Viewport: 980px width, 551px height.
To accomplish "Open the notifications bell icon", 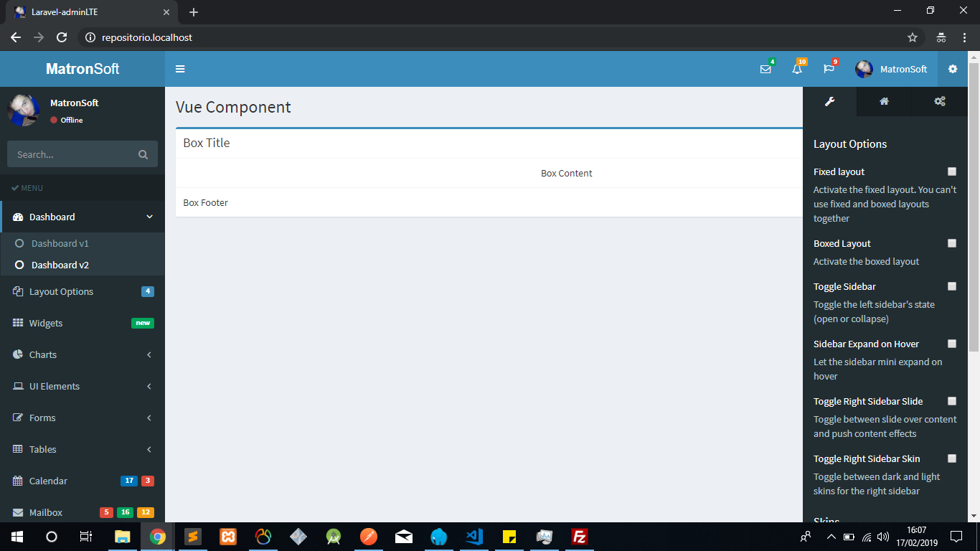I will (797, 69).
